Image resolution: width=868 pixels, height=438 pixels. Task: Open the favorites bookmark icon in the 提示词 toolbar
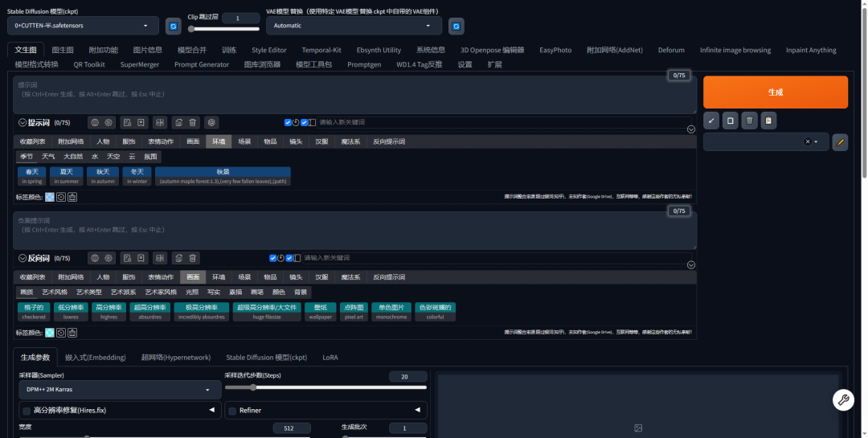pos(141,122)
